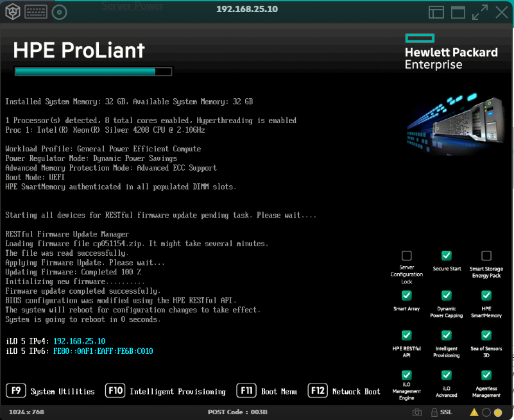Viewport: 514px width, 420px height.
Task: Click the Hewlett Packard Enterprise wordmark
Action: click(x=451, y=58)
